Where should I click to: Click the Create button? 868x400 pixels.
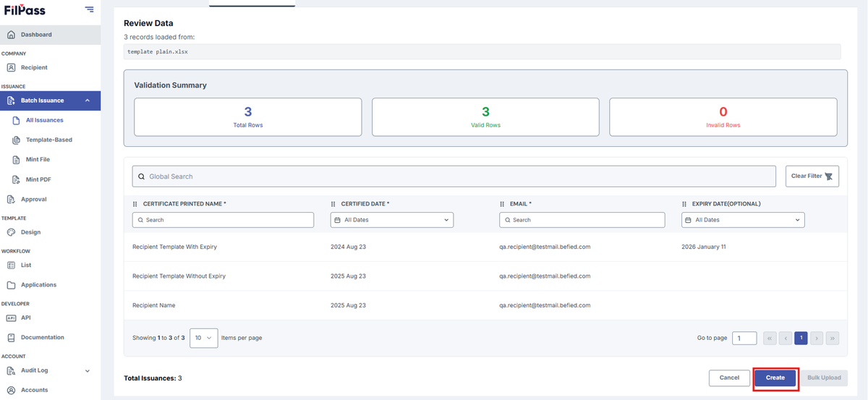click(x=775, y=378)
